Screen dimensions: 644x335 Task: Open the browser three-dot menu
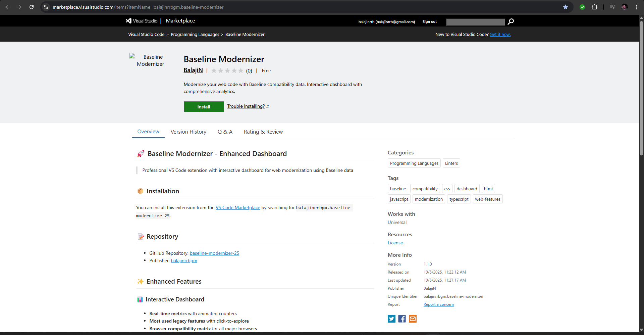pos(637,7)
